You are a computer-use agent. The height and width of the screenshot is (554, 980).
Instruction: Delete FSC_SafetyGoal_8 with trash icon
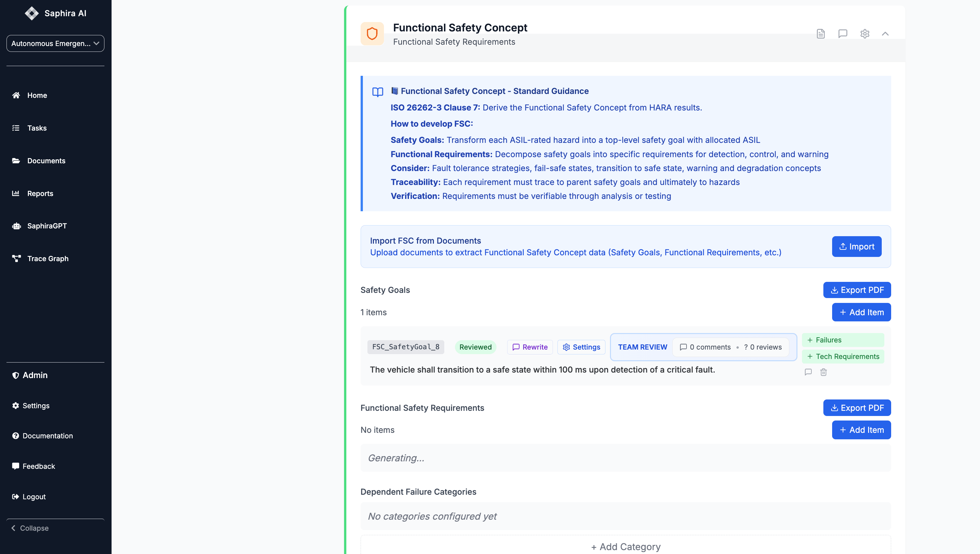point(823,372)
